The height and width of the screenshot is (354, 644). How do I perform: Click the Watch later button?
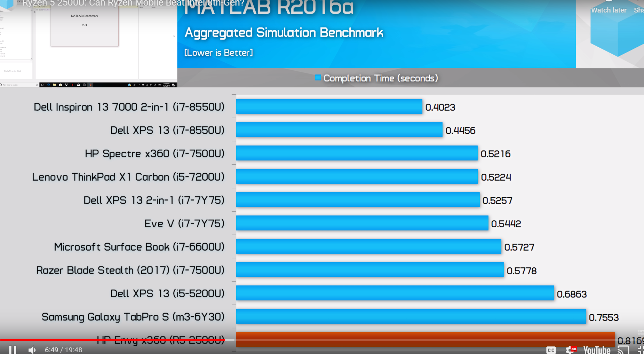[x=609, y=10]
